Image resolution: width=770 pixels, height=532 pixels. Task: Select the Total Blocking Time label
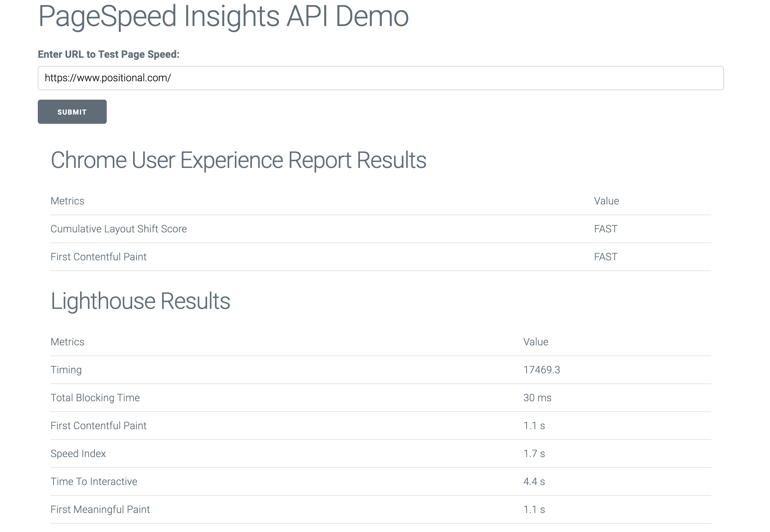point(95,398)
